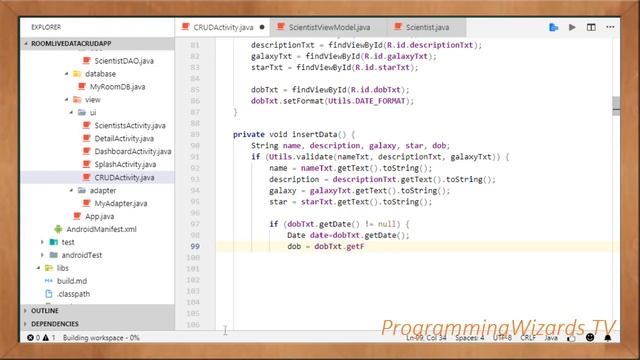The height and width of the screenshot is (360, 640).
Task: Switch to the Scientist.java tab
Action: [x=427, y=27]
